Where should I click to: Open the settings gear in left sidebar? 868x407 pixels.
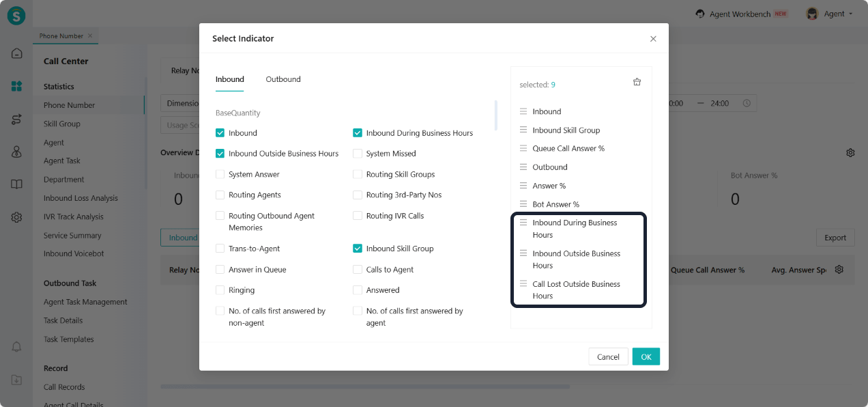pyautogui.click(x=17, y=217)
